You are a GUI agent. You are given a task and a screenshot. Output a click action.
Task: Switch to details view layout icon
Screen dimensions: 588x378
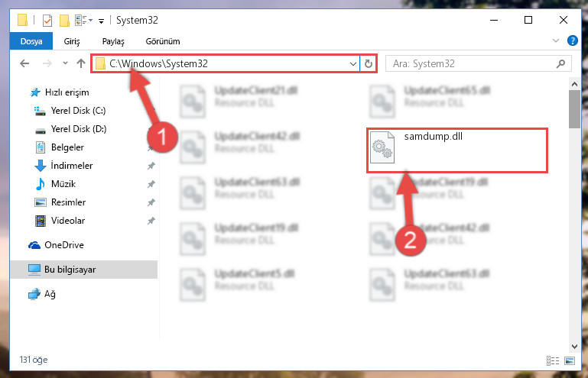tap(553, 360)
